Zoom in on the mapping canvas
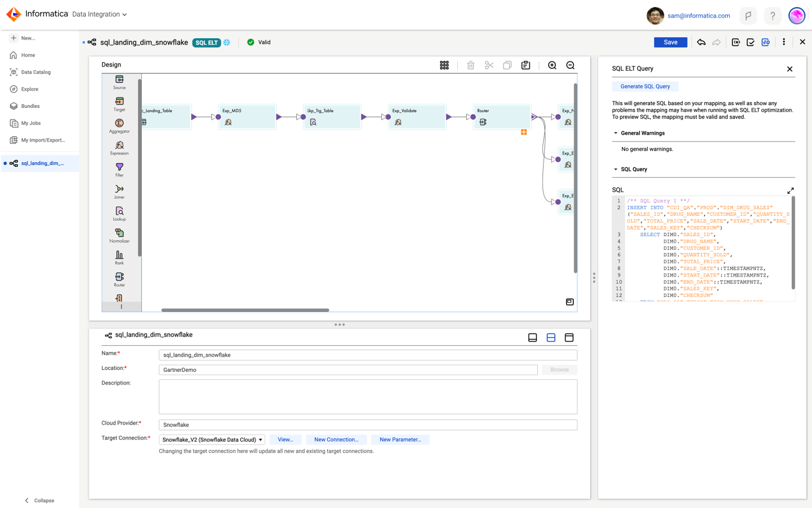The height and width of the screenshot is (508, 812). tap(553, 65)
